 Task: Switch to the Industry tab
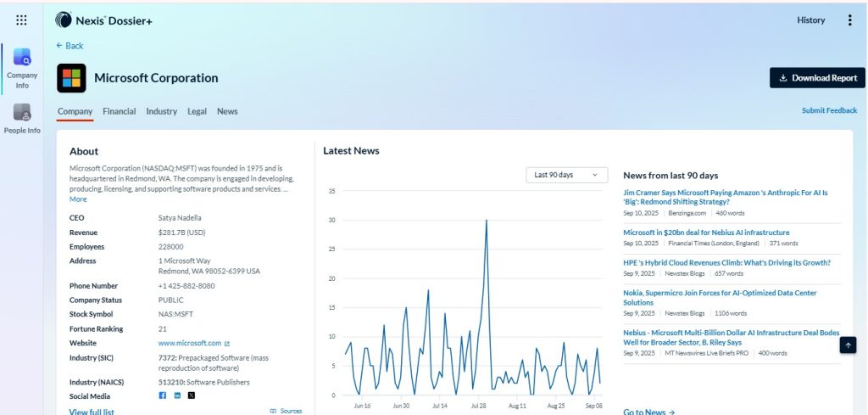162,111
